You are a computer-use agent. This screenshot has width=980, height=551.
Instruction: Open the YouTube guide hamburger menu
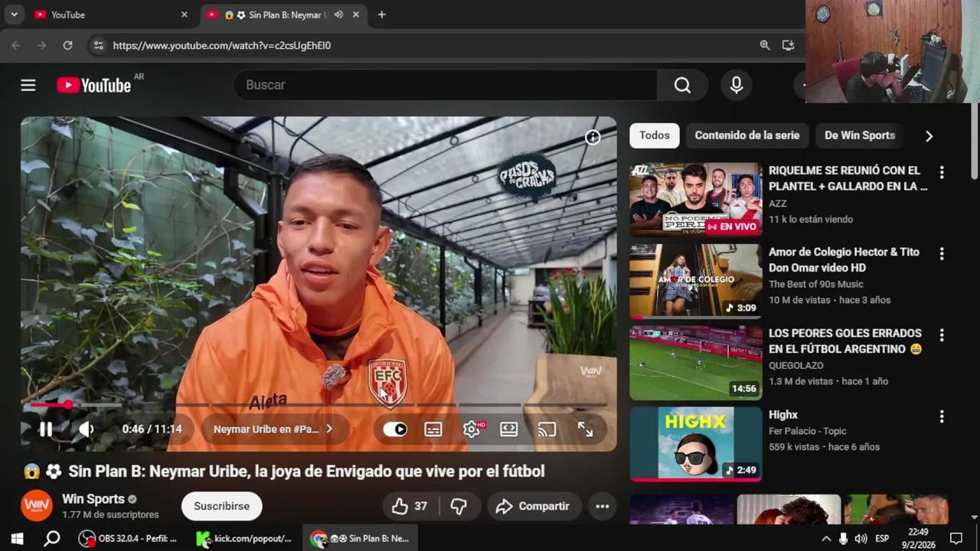(x=28, y=85)
